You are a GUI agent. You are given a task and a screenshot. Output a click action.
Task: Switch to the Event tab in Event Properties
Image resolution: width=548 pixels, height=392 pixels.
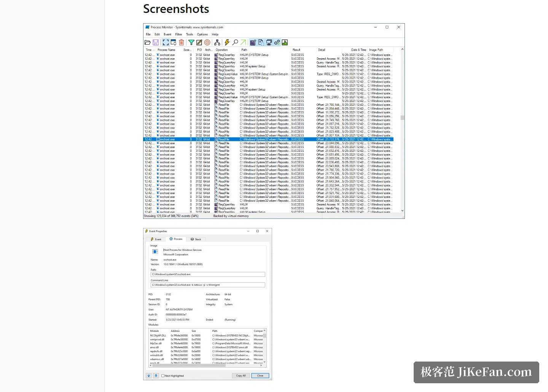tap(156, 239)
